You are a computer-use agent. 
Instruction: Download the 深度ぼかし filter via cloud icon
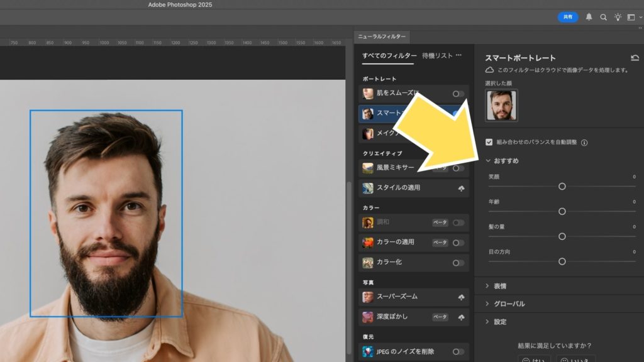461,317
